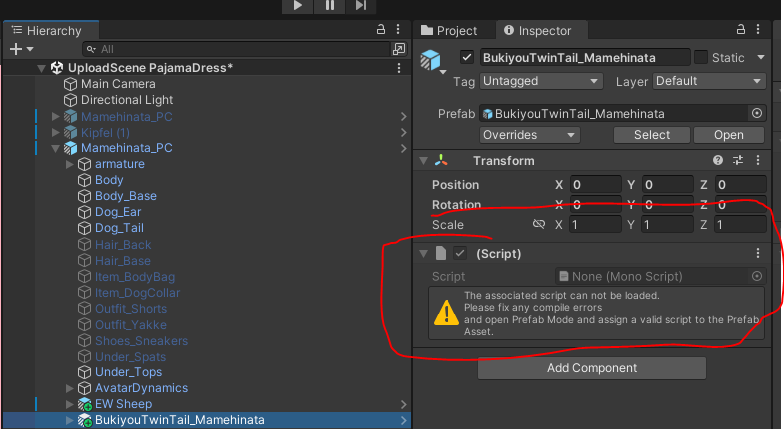
Task: Select the Item_BodyBag object
Action: click(x=135, y=276)
